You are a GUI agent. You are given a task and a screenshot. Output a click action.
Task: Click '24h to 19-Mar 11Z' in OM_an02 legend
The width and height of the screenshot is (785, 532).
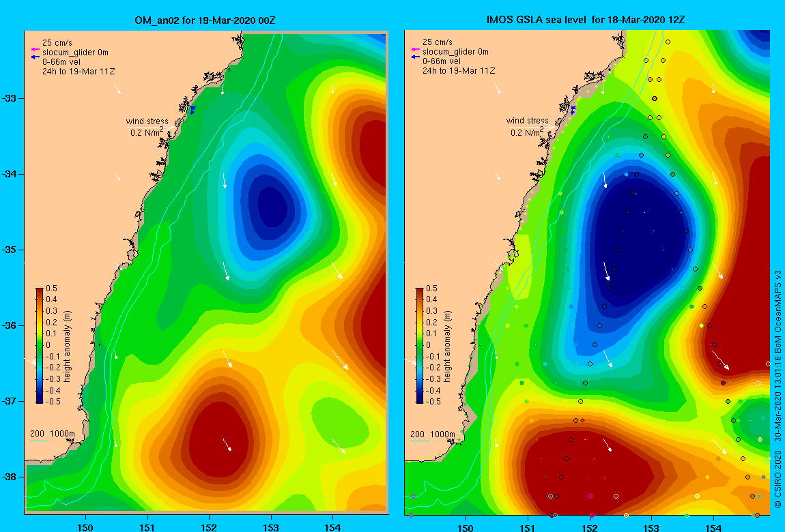[x=78, y=72]
